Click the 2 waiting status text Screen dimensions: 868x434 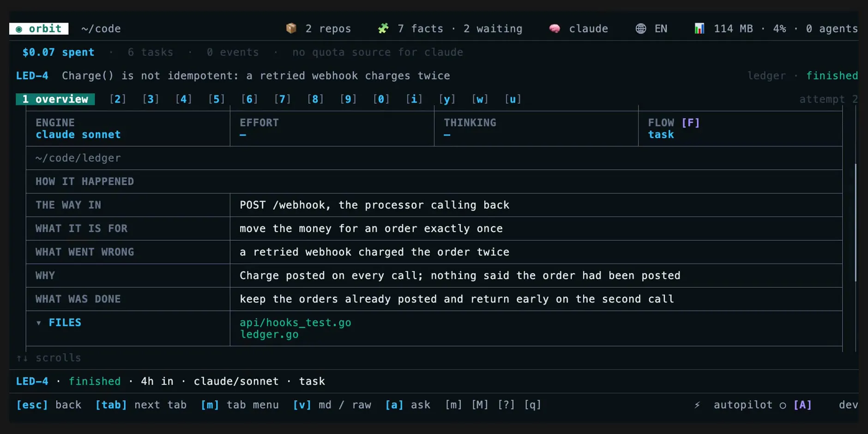click(x=493, y=29)
